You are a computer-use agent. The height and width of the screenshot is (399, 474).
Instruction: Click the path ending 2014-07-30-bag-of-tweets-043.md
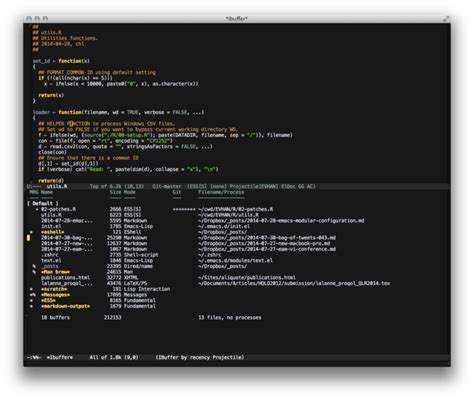tap(267, 238)
